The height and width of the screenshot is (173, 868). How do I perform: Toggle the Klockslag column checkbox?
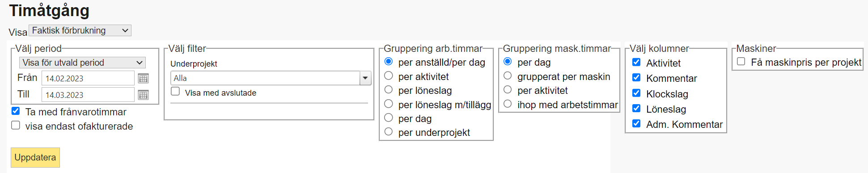pos(636,93)
